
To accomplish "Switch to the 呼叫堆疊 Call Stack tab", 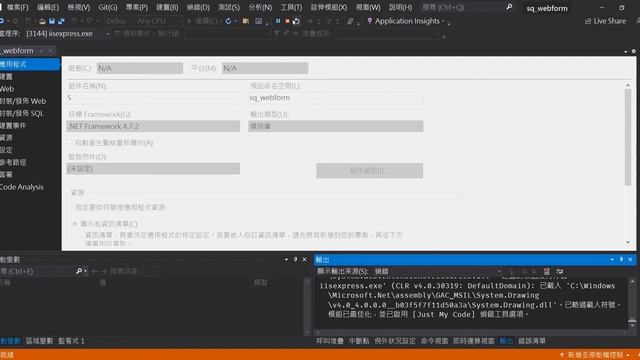I will (x=330, y=341).
